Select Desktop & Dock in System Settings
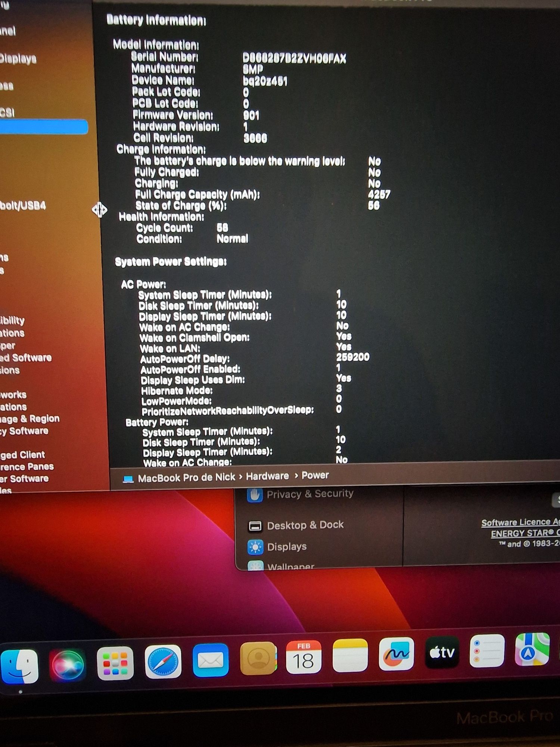 tap(305, 525)
